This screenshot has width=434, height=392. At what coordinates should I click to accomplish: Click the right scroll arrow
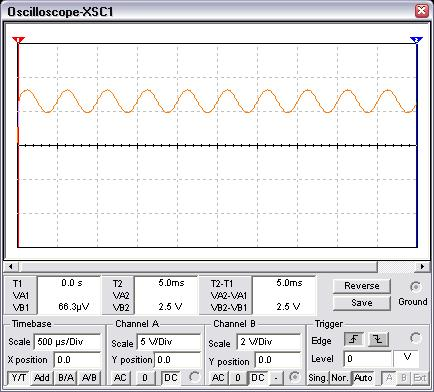tap(422, 266)
